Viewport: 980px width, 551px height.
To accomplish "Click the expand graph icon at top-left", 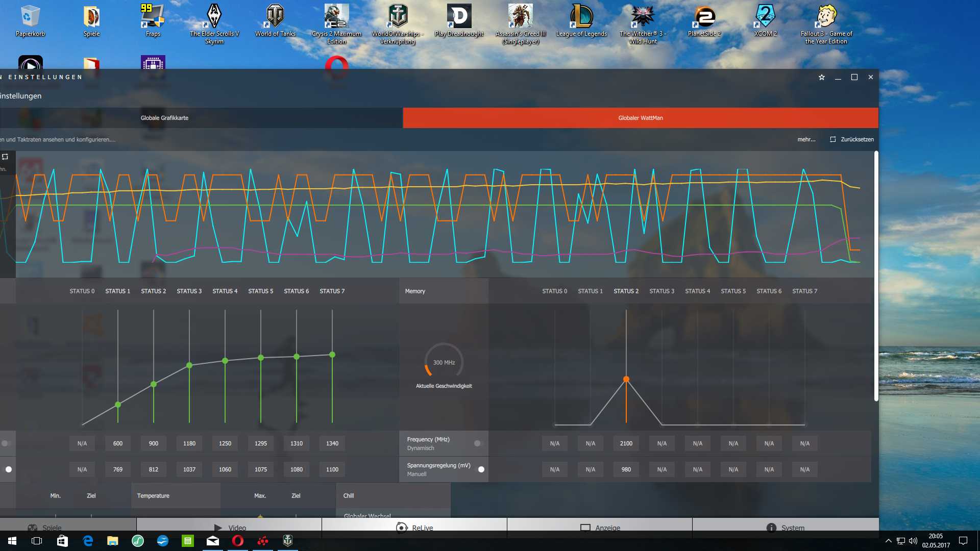I will [x=5, y=157].
